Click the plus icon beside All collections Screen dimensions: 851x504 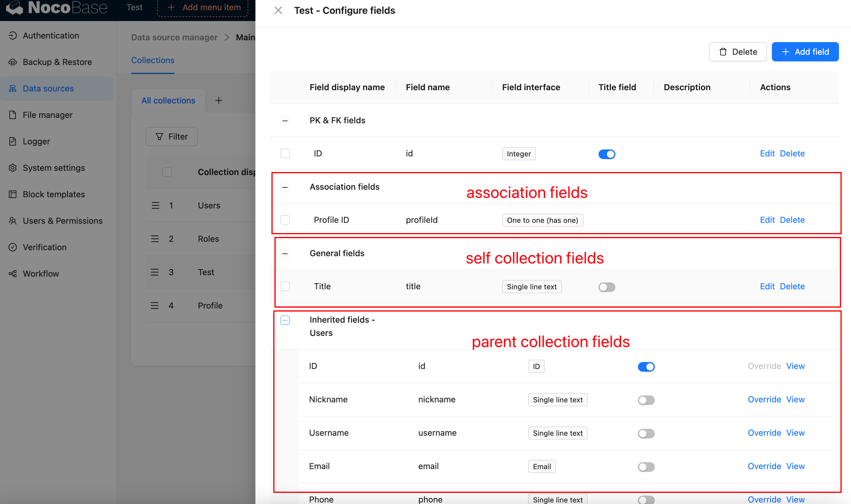[219, 100]
